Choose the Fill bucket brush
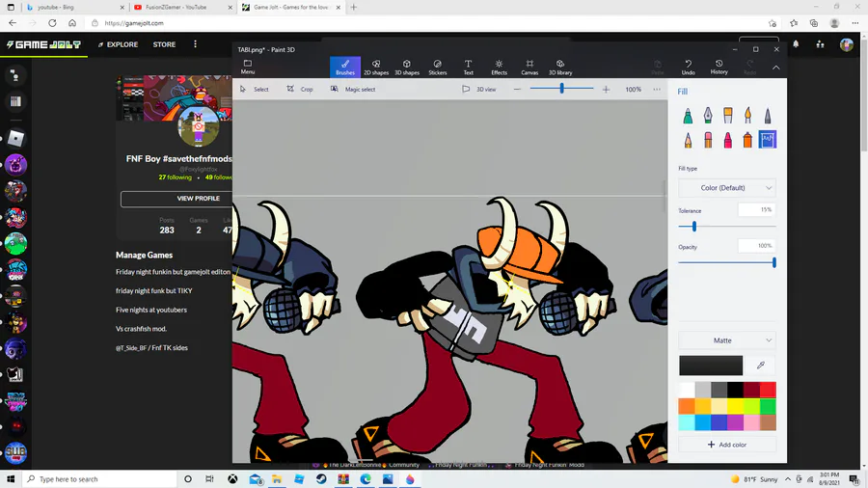The width and height of the screenshot is (868, 488). pos(768,140)
